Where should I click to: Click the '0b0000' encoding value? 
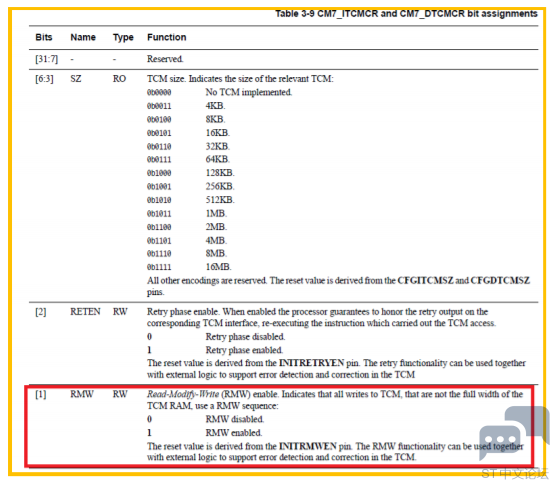pyautogui.click(x=159, y=93)
